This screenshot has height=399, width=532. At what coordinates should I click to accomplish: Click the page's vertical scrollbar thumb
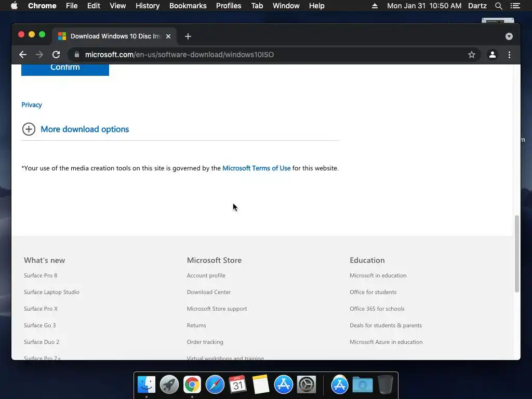click(x=517, y=254)
